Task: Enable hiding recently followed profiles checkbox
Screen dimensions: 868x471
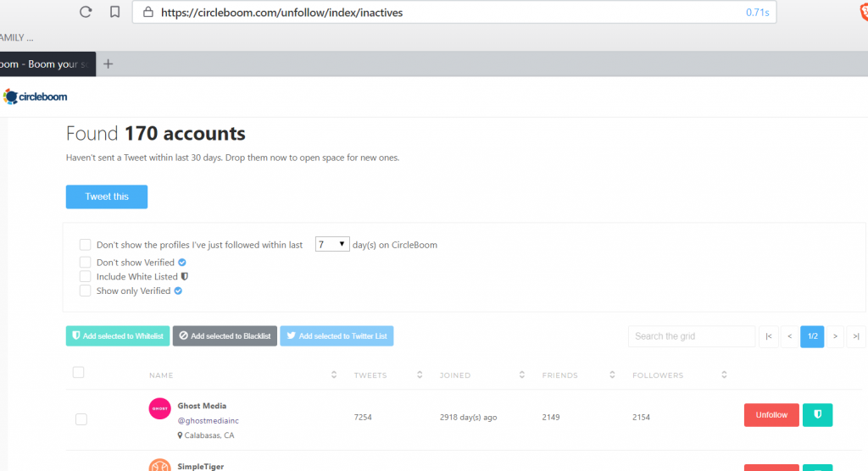Action: [85, 244]
